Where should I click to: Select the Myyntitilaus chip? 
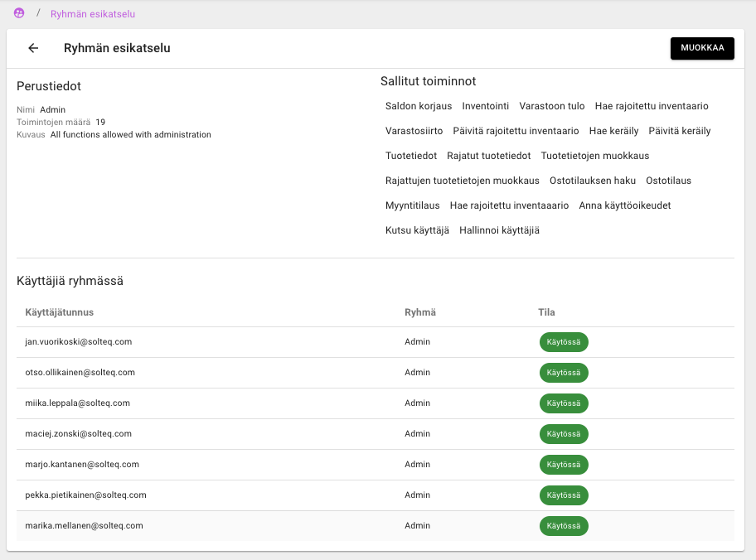[412, 205]
